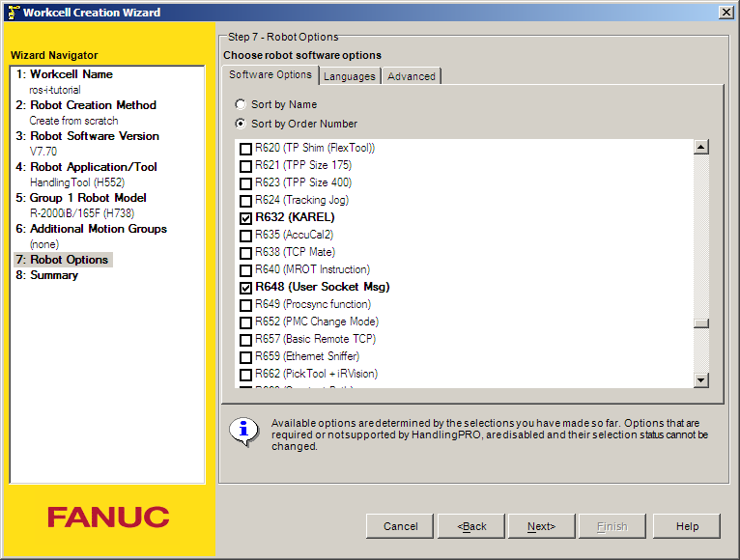The image size is (740, 560).
Task: Check R624 Tracking Jog option
Action: [x=246, y=201]
